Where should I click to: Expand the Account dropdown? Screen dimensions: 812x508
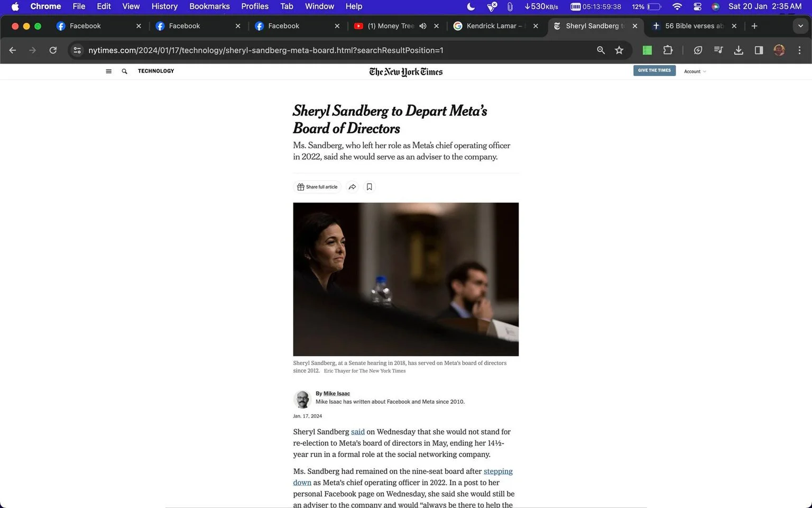click(x=695, y=71)
